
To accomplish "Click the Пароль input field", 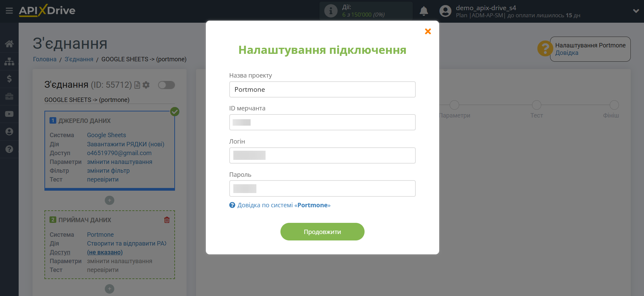I will (322, 189).
